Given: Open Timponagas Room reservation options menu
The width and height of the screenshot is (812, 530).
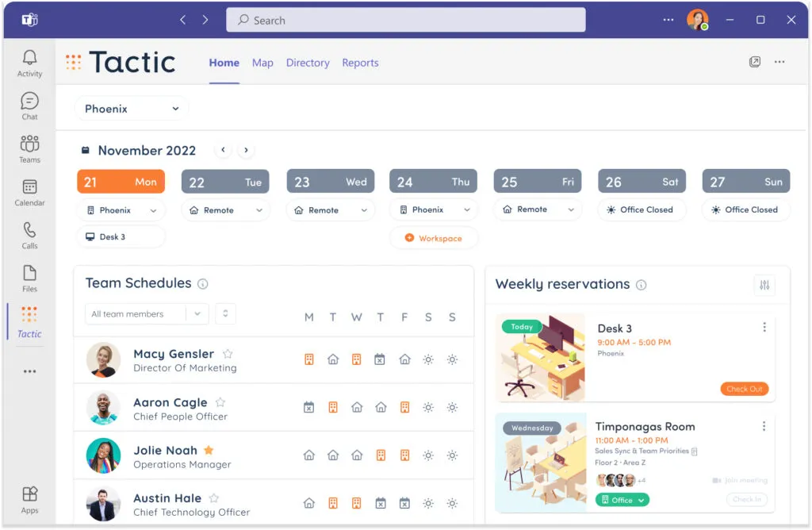Looking at the screenshot, I should 764,426.
